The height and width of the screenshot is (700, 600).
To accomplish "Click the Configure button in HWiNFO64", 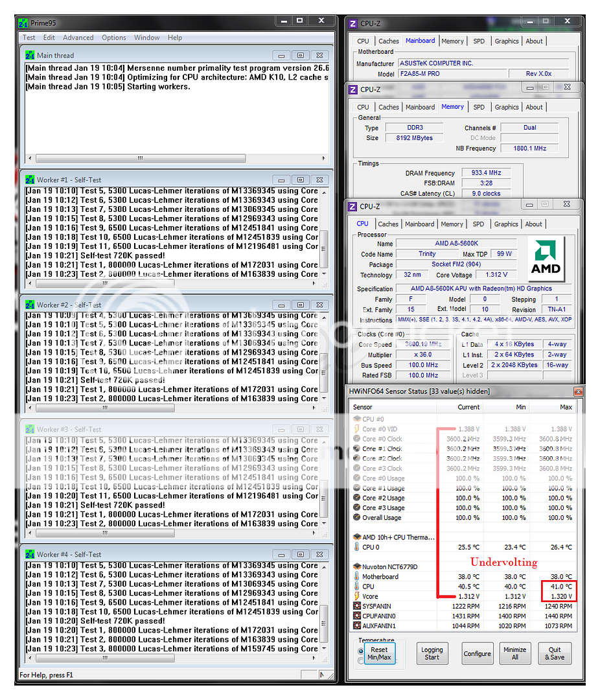I will [477, 653].
